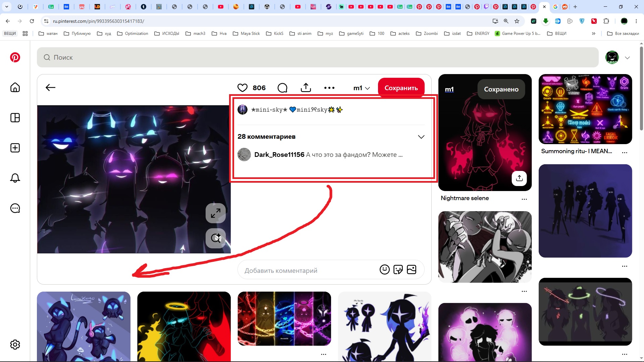Open the board selector m1 dropdown
Screen dimensions: 644x362
(362, 88)
